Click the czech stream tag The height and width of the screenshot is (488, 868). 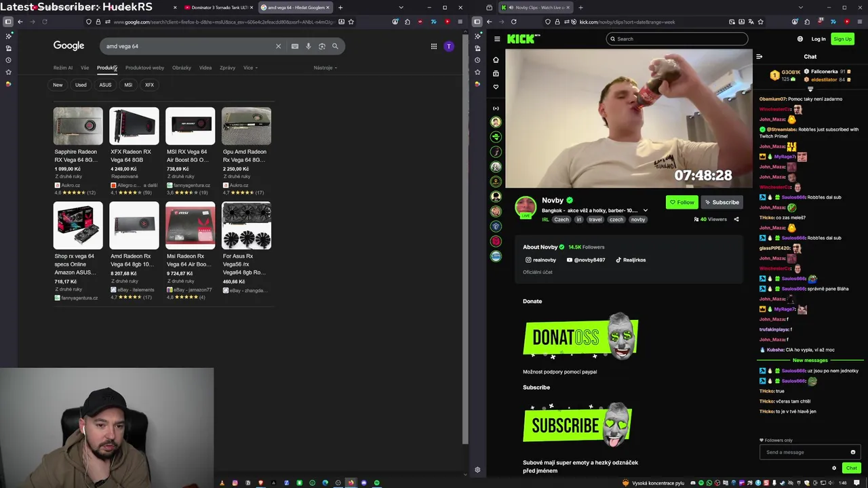(616, 220)
